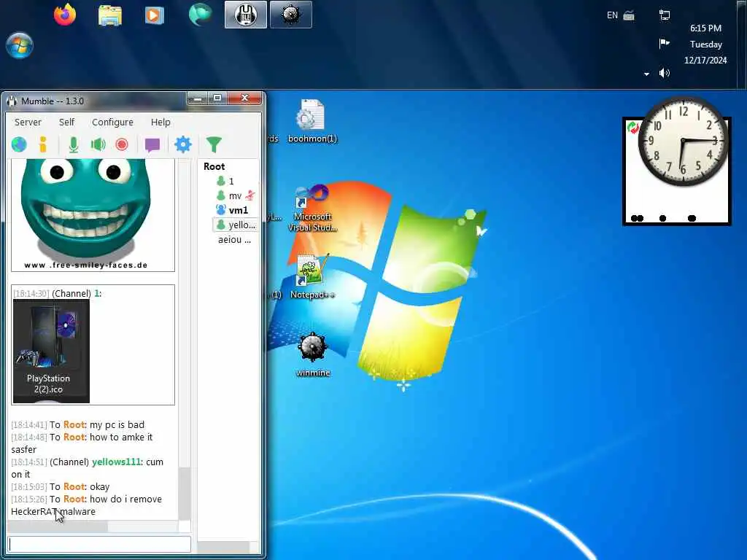The width and height of the screenshot is (747, 560).
Task: Select the Root channel
Action: 214,166
